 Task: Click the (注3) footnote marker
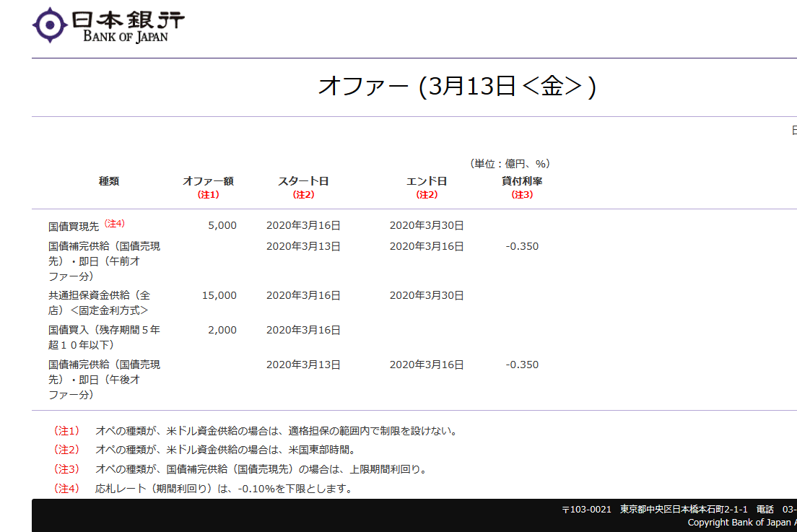[66, 469]
